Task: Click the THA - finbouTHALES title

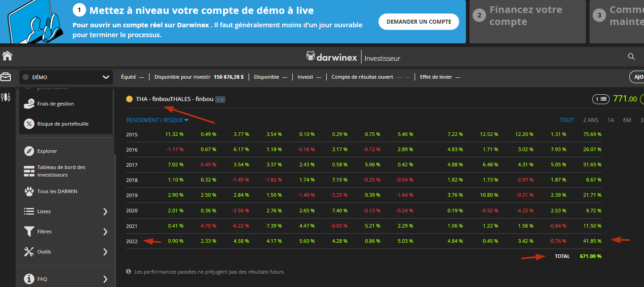Action: click(175, 99)
